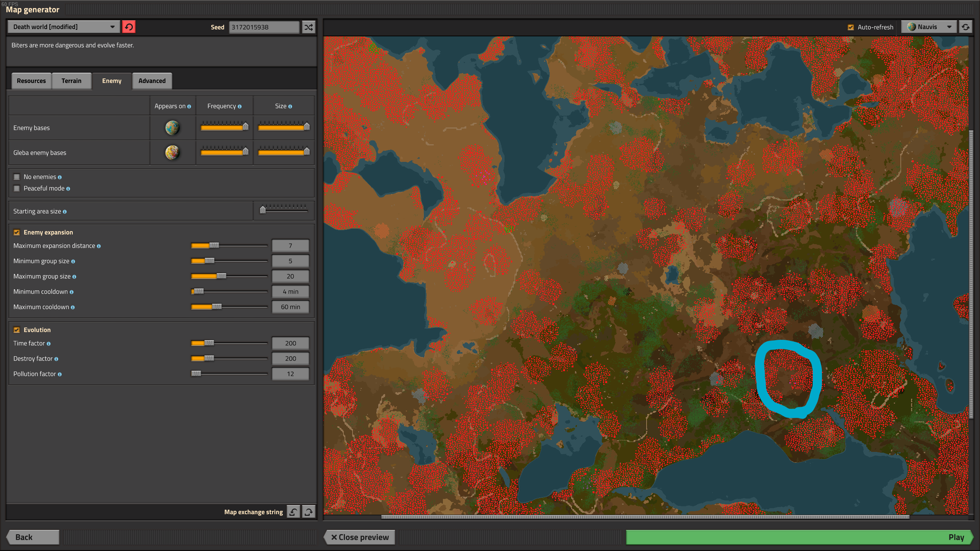Click the Pollution factor info icon
Screen dimensions: 980x551
pyautogui.click(x=60, y=374)
